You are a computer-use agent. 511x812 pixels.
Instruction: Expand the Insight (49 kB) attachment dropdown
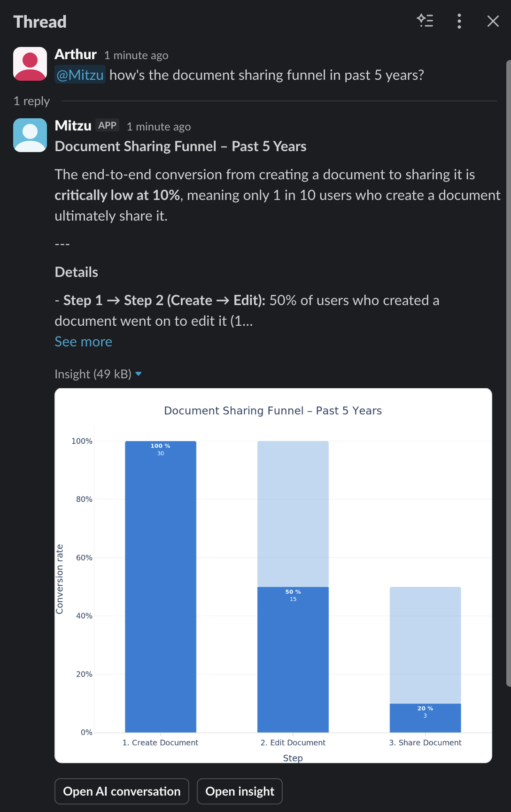point(139,374)
